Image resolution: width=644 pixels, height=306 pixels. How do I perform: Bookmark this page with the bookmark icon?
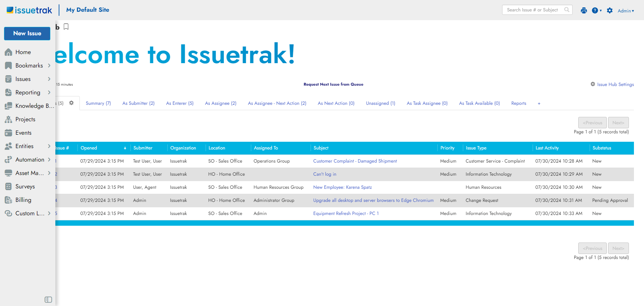tap(66, 27)
